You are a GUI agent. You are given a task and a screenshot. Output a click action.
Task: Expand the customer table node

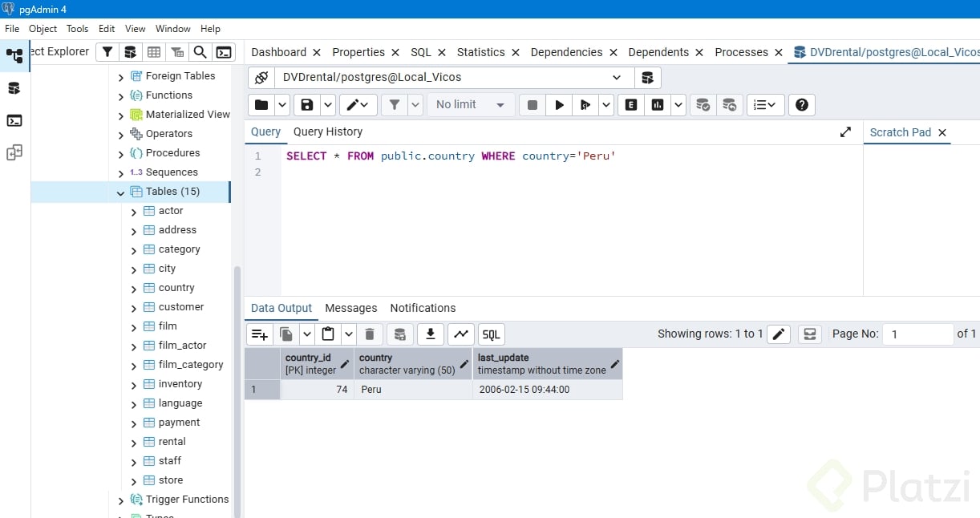(134, 308)
